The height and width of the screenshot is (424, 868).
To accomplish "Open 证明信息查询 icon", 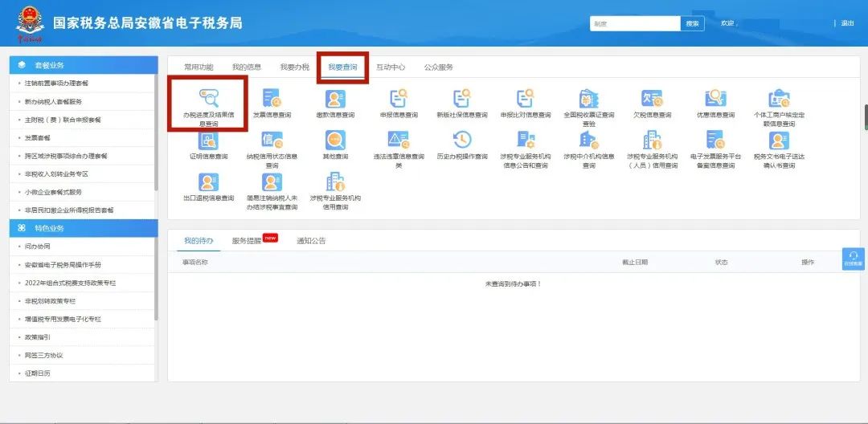I will [209, 140].
